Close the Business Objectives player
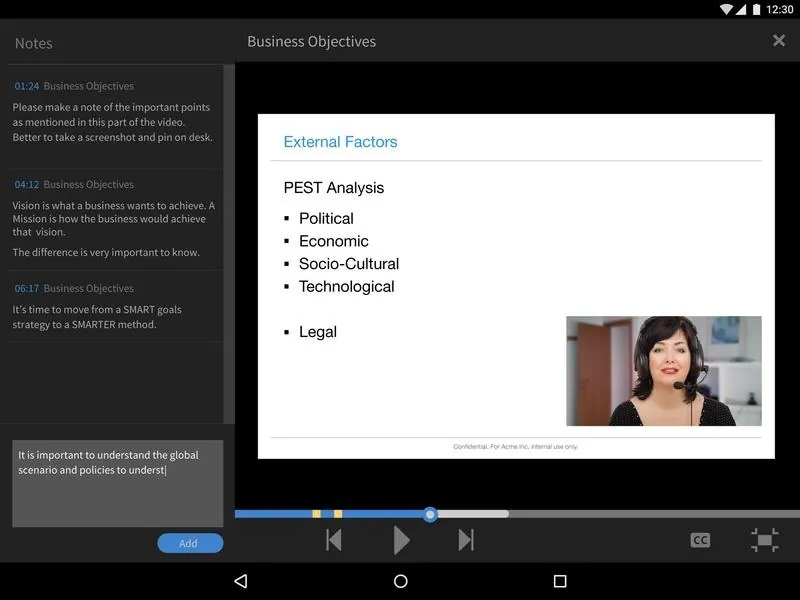The width and height of the screenshot is (800, 600). pyautogui.click(x=779, y=40)
